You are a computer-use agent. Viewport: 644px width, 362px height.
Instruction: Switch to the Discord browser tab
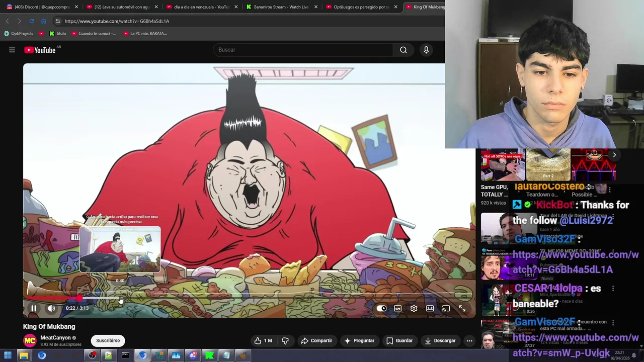tap(41, 7)
